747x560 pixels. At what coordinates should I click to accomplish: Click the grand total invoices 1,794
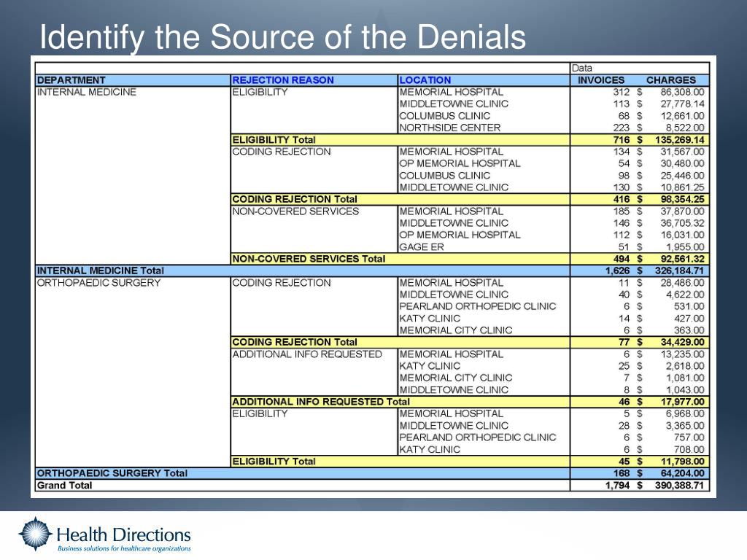tap(617, 485)
